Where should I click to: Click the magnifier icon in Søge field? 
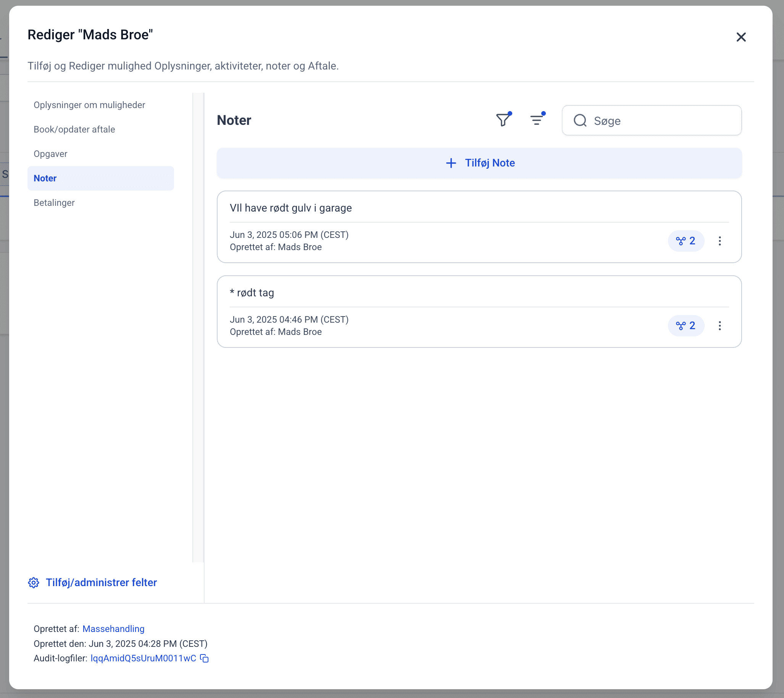pyautogui.click(x=580, y=121)
